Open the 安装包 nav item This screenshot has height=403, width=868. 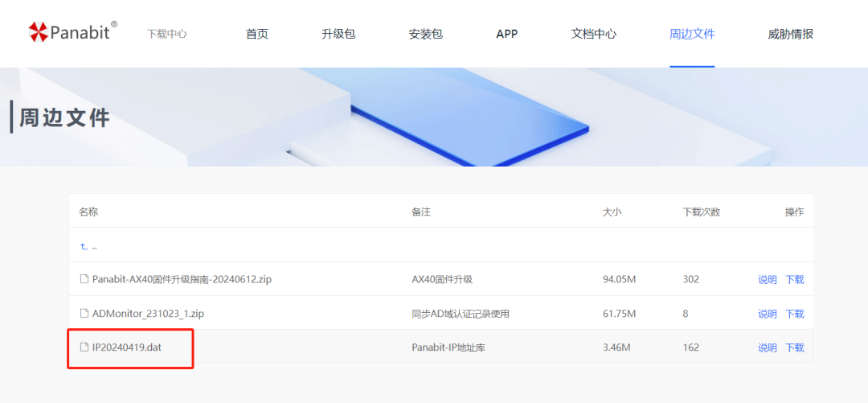pos(425,34)
